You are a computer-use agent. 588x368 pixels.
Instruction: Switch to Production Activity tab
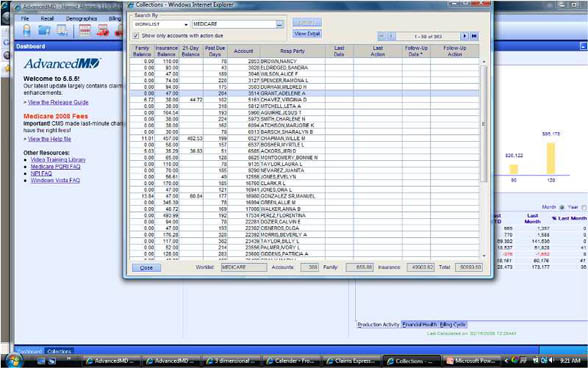pyautogui.click(x=378, y=324)
